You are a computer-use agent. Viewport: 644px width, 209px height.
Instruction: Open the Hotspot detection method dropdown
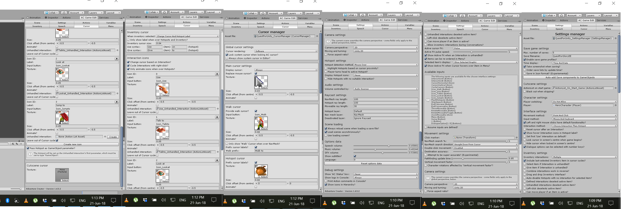(386, 65)
